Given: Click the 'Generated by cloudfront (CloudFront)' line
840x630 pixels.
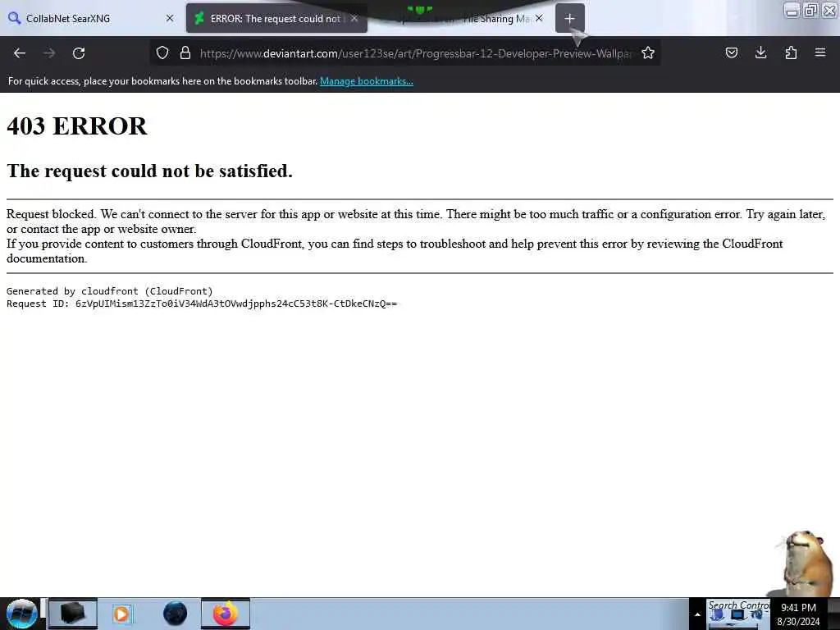Looking at the screenshot, I should [x=110, y=291].
